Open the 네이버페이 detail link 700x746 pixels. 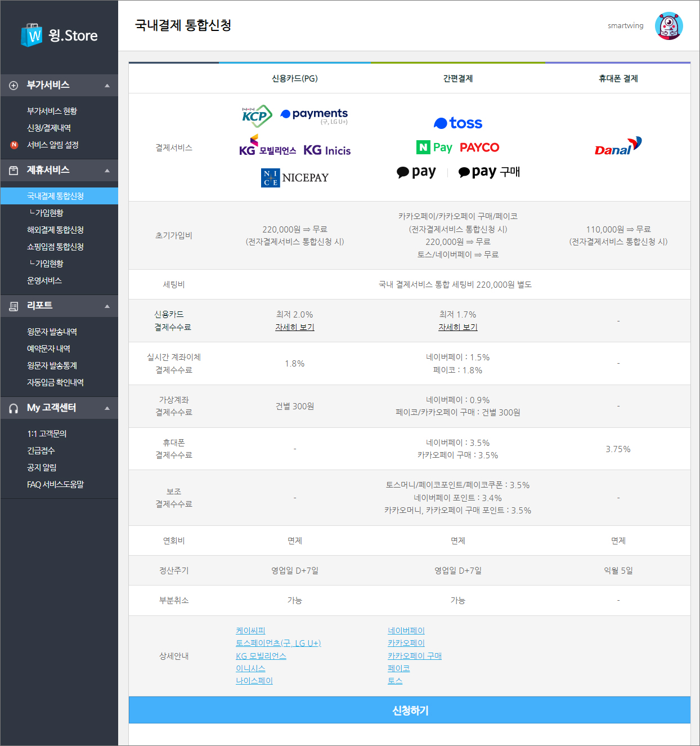point(406,631)
